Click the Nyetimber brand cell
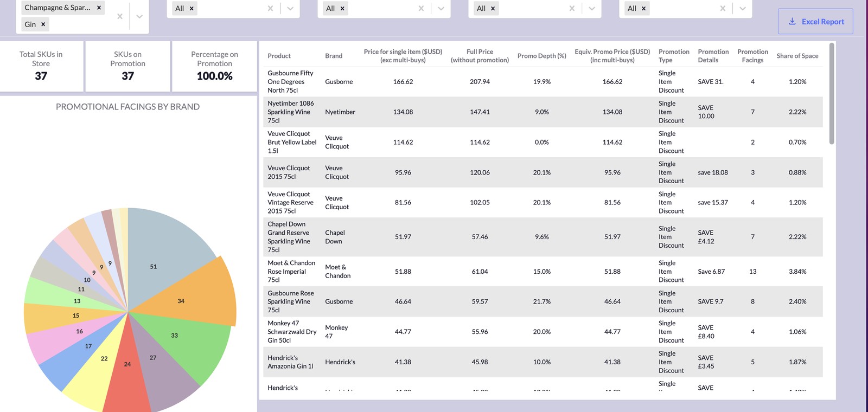The image size is (868, 412). click(340, 112)
